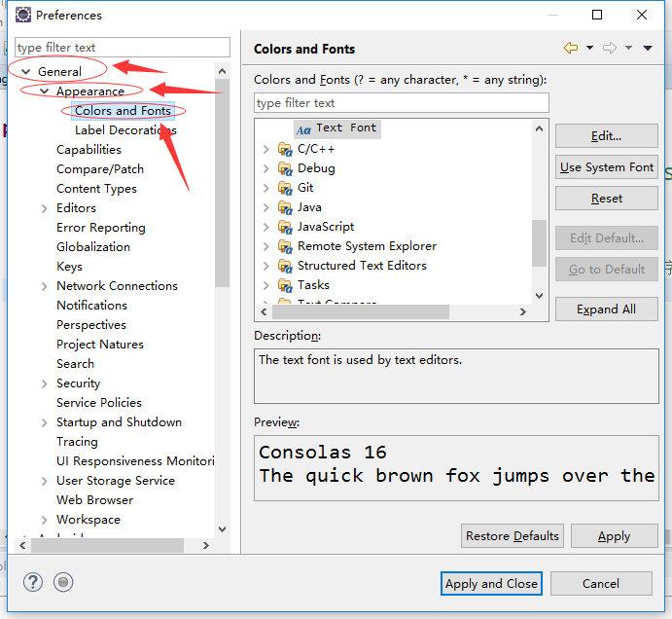The image size is (672, 619).
Task: Select the Text Font item icon
Action: click(303, 128)
